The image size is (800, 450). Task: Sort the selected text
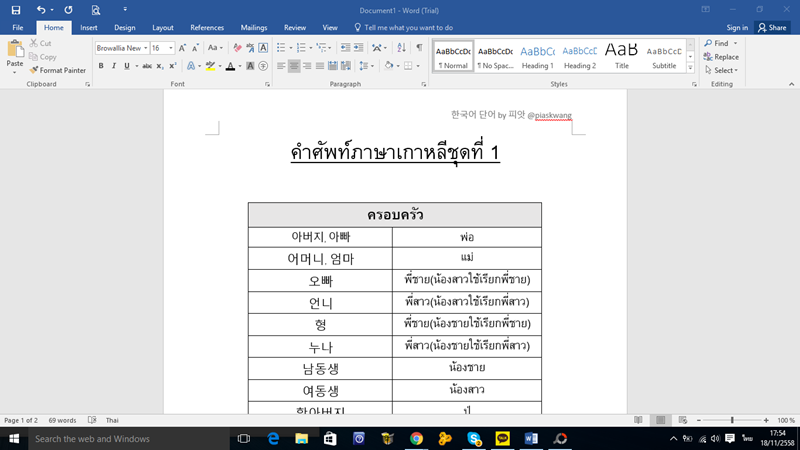click(x=402, y=48)
